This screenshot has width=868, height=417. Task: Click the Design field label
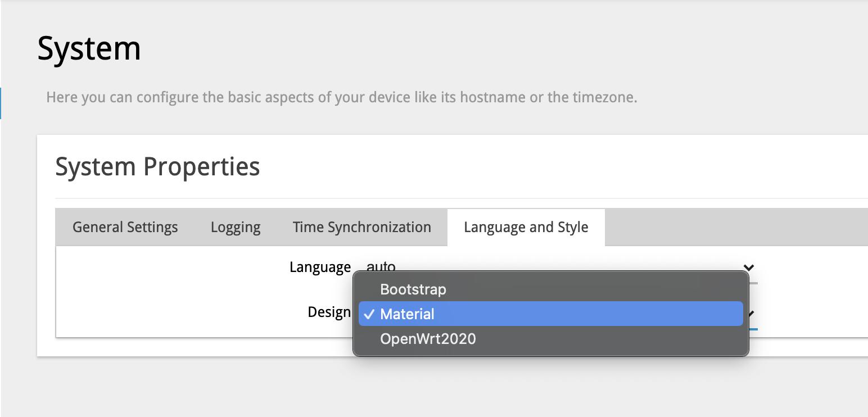click(x=329, y=312)
